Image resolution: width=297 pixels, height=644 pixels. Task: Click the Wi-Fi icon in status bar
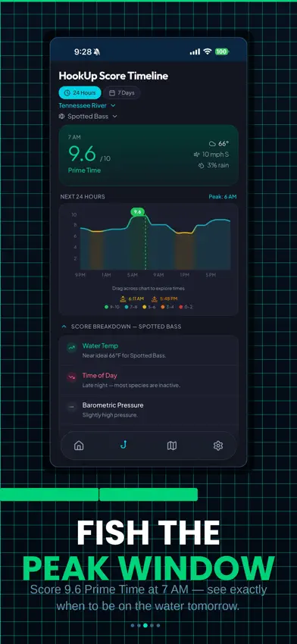pos(208,52)
